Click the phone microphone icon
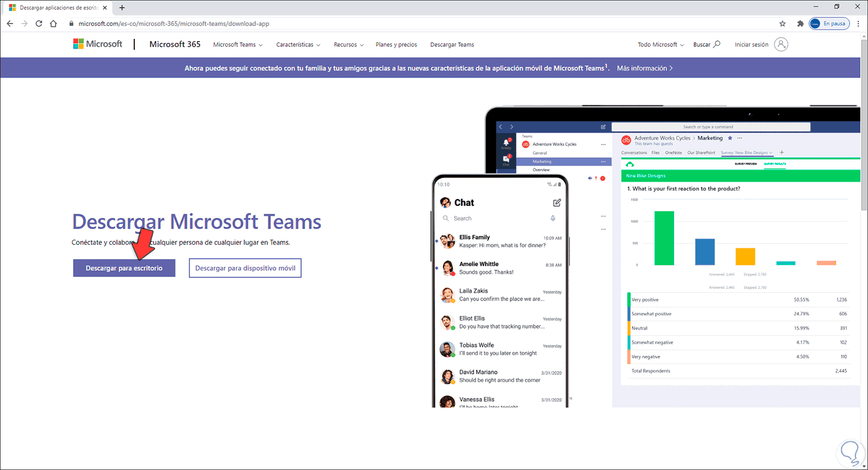Screen dimensions: 868x470 click(x=553, y=218)
